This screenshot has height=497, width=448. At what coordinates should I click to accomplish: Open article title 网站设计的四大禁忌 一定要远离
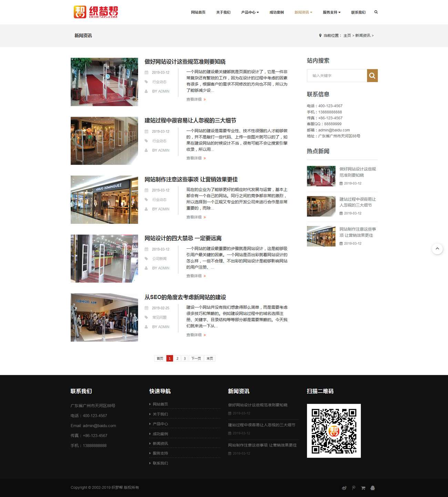click(x=183, y=238)
